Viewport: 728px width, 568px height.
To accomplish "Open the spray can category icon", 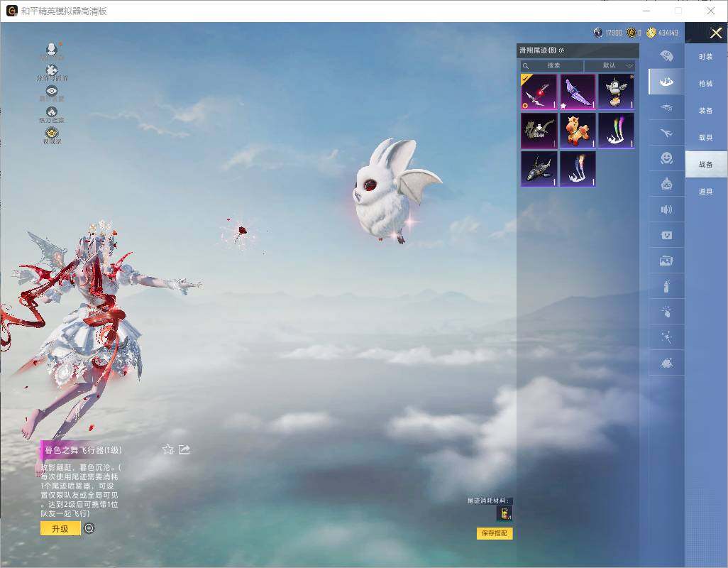I will click(x=667, y=286).
